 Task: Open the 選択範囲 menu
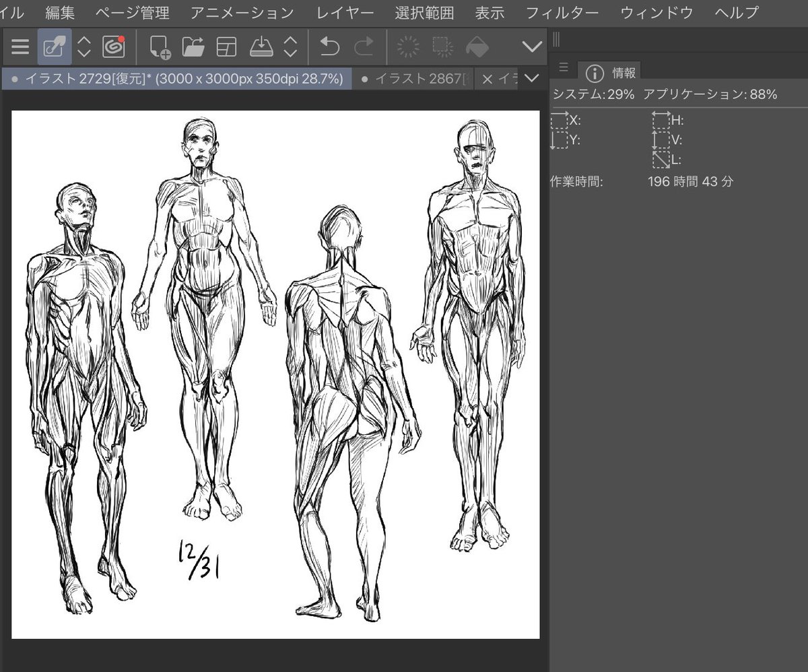pos(424,12)
